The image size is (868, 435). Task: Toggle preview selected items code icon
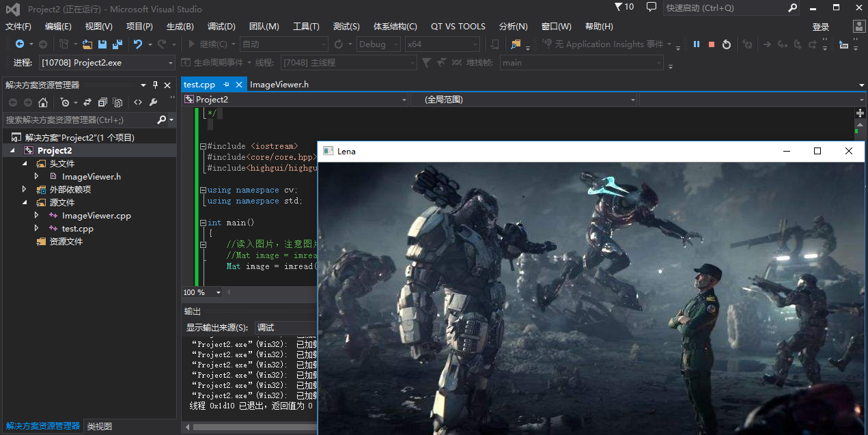click(x=138, y=102)
